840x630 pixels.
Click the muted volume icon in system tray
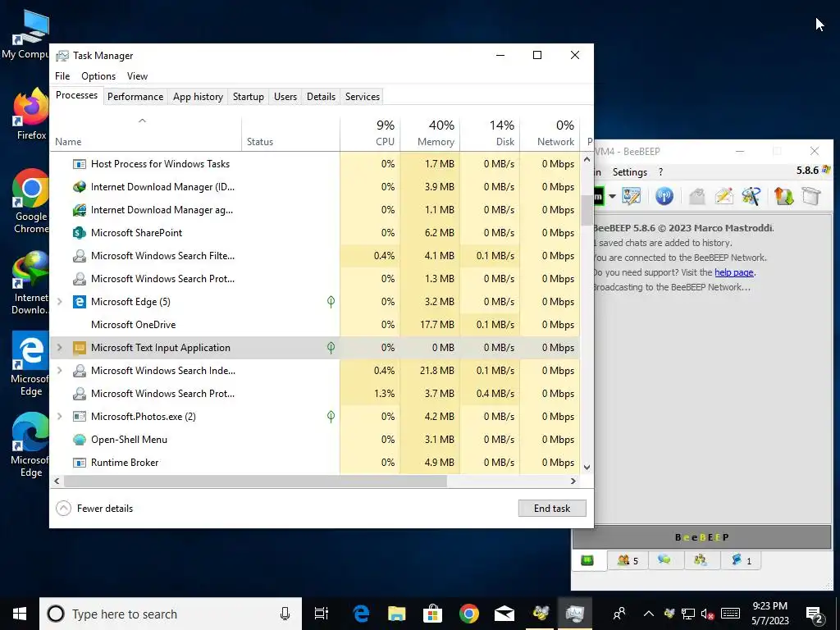(x=707, y=614)
